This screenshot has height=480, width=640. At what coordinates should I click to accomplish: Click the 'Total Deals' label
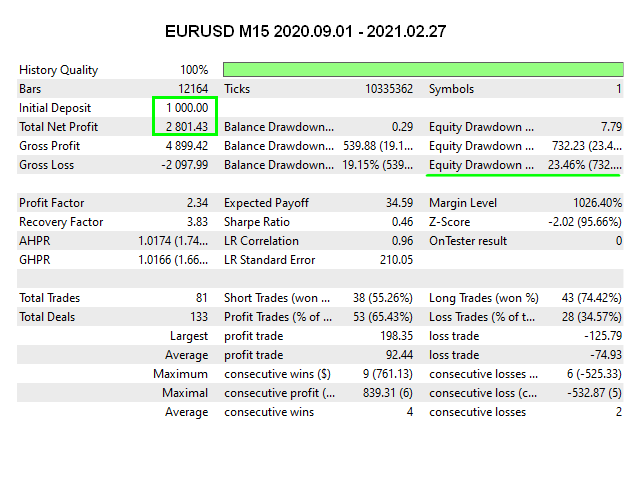click(47, 317)
